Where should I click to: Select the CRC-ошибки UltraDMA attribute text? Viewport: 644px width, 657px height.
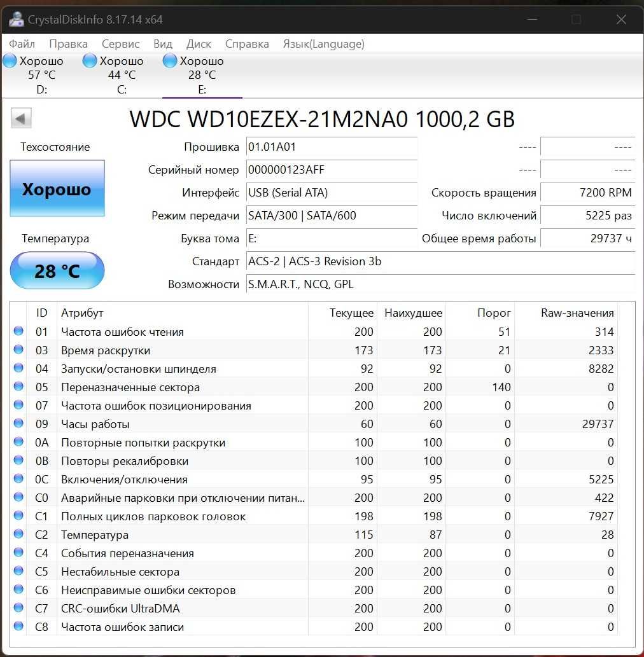120,609
